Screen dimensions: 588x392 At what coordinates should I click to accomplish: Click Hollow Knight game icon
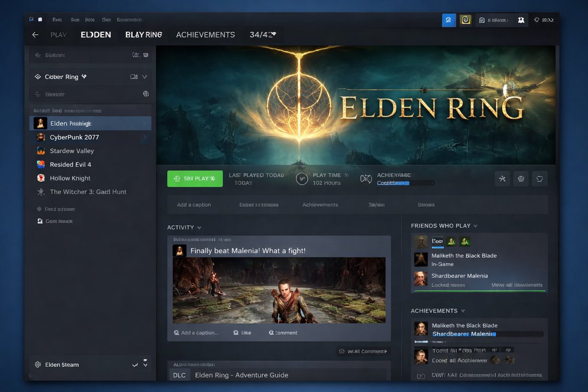pyautogui.click(x=41, y=178)
